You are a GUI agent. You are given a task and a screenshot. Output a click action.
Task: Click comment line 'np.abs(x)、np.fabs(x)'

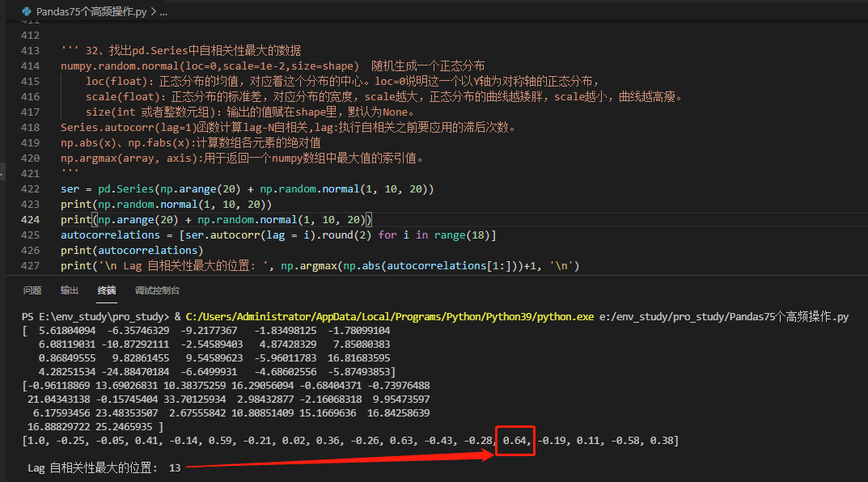point(190,143)
